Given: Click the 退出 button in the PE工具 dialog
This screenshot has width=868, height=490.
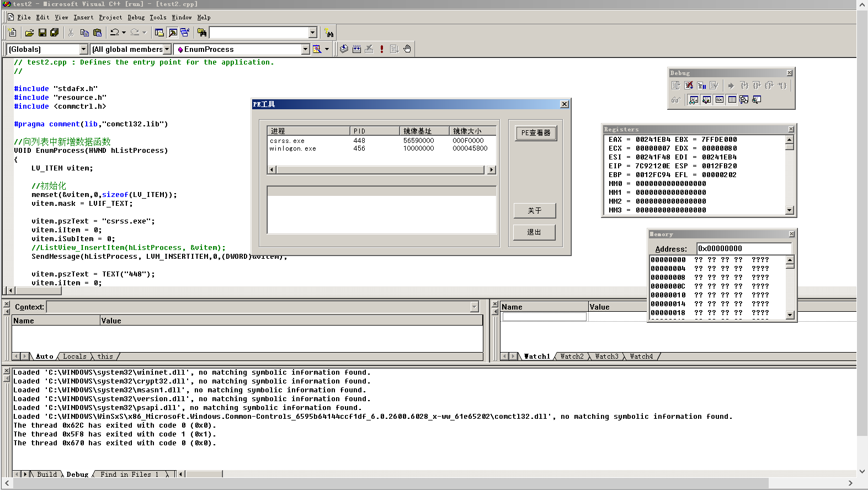Looking at the screenshot, I should [x=534, y=232].
